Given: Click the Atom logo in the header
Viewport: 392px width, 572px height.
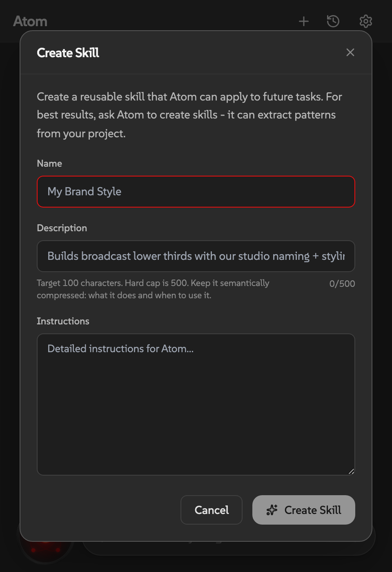Looking at the screenshot, I should point(31,21).
